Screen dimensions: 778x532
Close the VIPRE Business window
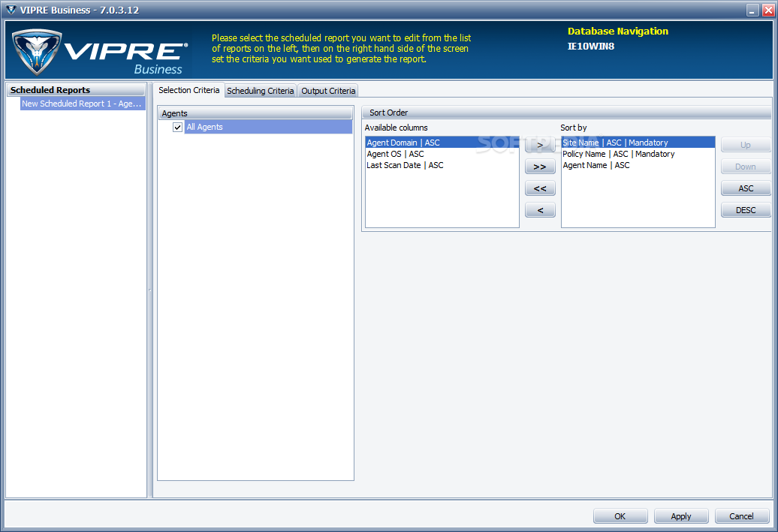768,11
